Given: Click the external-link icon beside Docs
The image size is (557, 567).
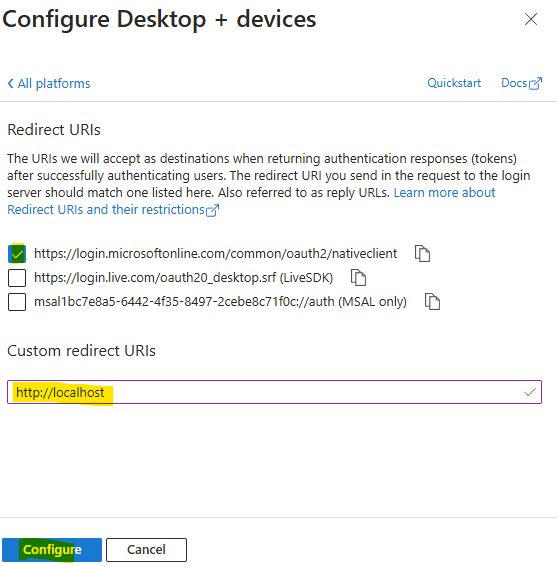Looking at the screenshot, I should coord(536,84).
